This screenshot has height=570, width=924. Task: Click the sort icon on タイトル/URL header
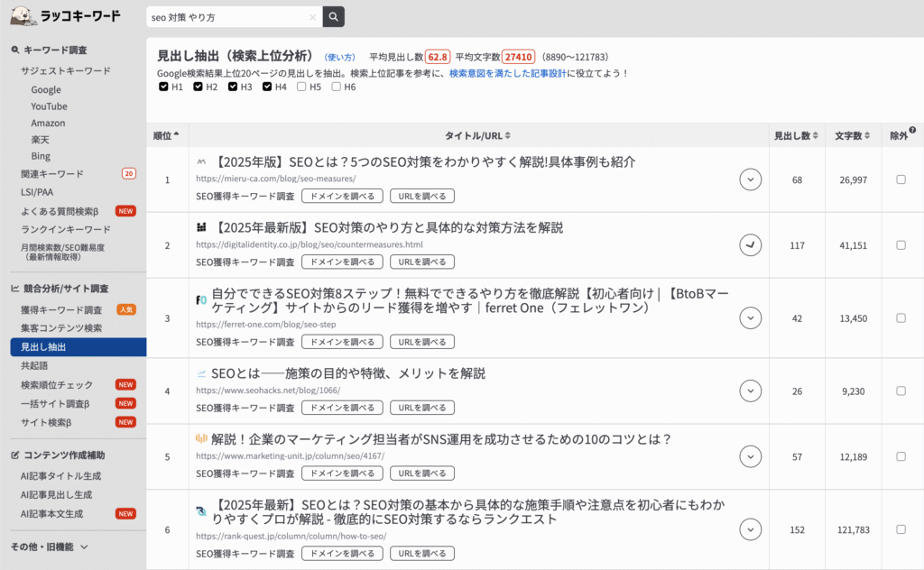pos(508,135)
